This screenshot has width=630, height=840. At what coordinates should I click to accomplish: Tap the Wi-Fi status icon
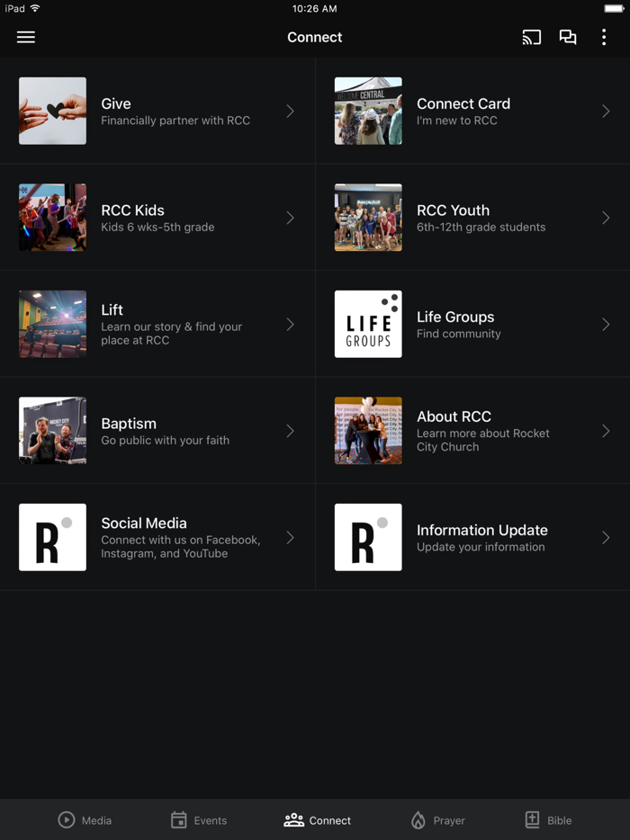pyautogui.click(x=35, y=8)
